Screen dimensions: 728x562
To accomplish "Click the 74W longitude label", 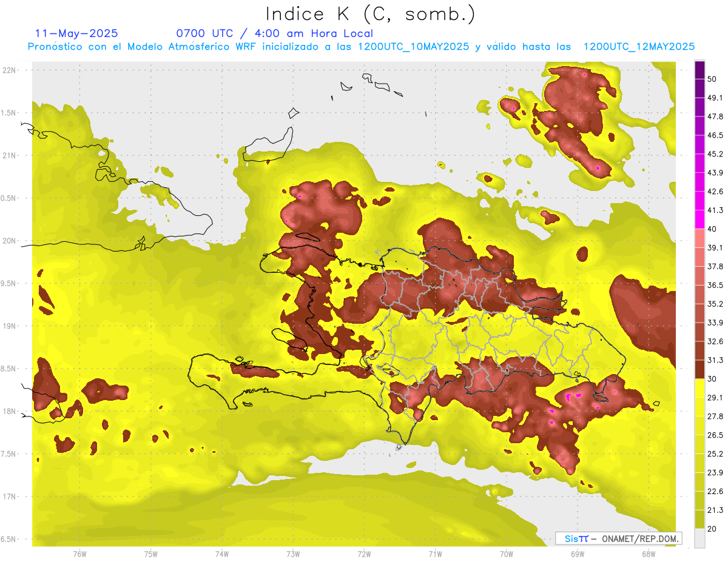I will click(221, 554).
